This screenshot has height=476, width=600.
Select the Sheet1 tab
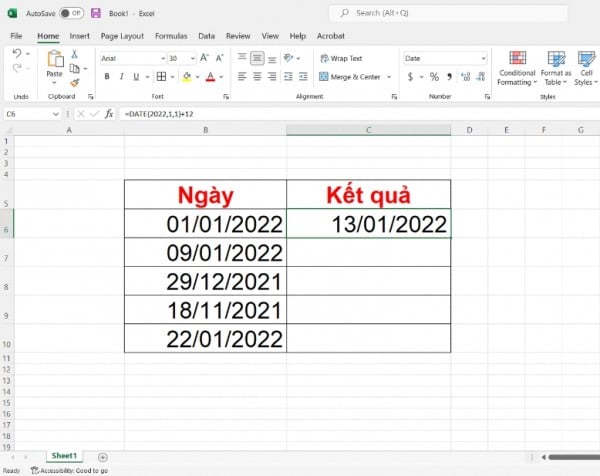coord(64,455)
